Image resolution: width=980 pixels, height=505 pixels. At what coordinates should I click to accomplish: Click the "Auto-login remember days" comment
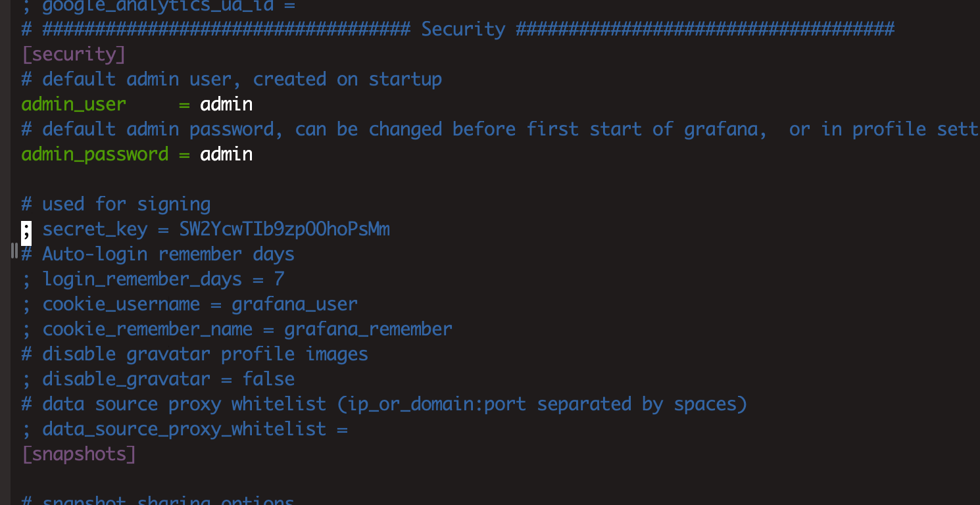pos(168,254)
